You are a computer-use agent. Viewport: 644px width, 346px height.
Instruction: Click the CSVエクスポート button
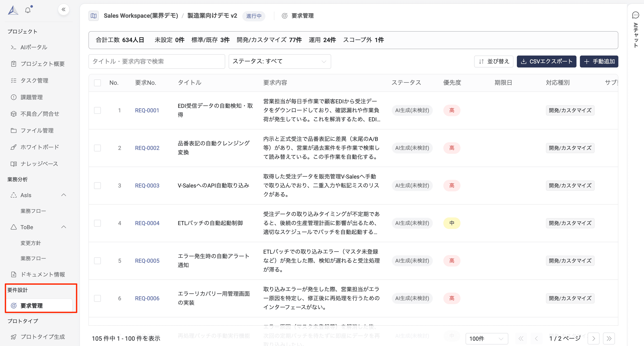click(547, 62)
